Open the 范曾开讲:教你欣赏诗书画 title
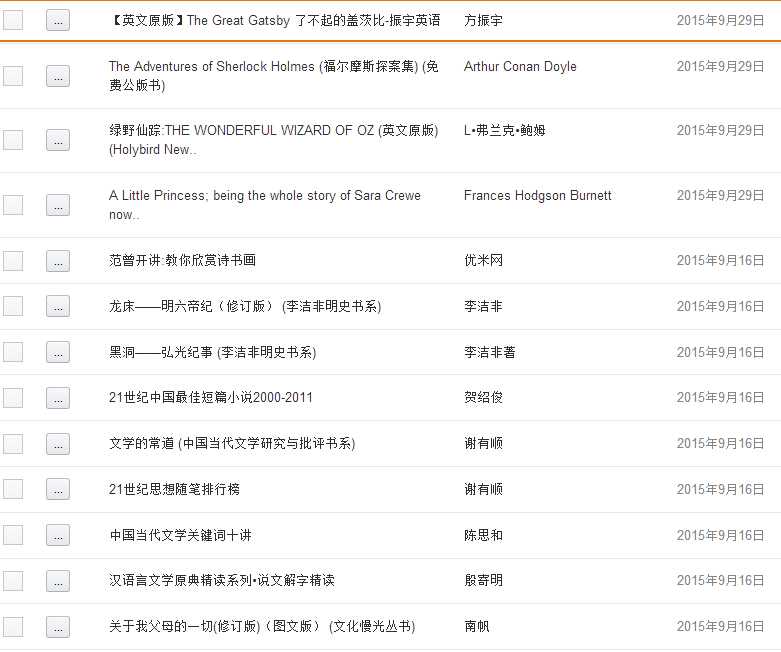This screenshot has height=652, width=781. click(x=182, y=260)
